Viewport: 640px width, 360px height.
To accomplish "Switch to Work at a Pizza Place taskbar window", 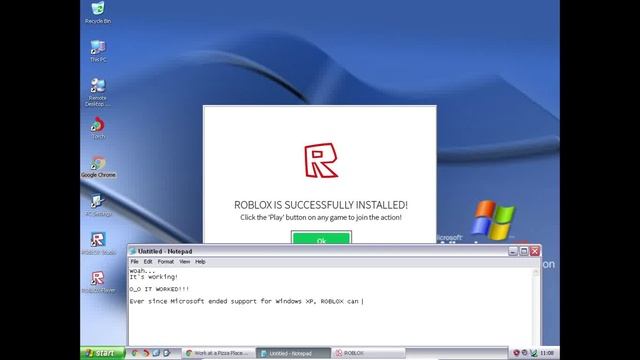I will (x=219, y=353).
